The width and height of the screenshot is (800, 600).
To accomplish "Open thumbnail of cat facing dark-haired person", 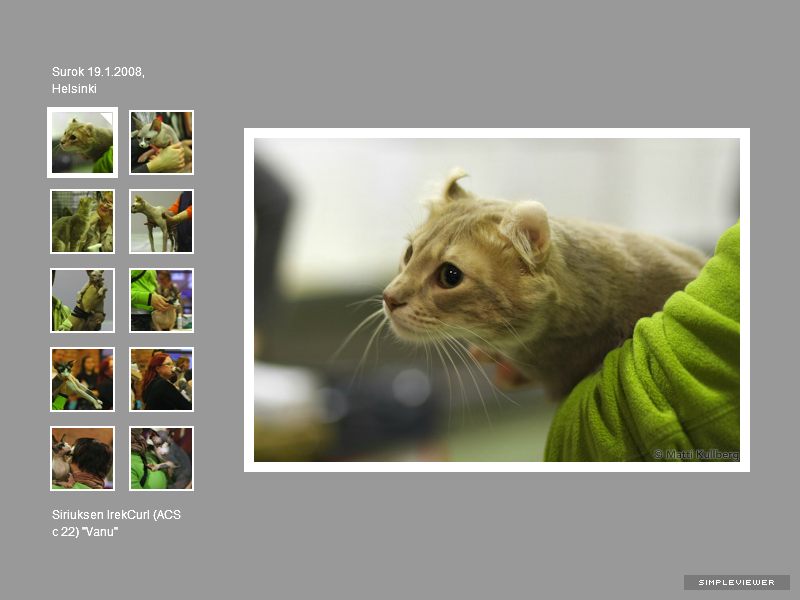I will tap(82, 459).
